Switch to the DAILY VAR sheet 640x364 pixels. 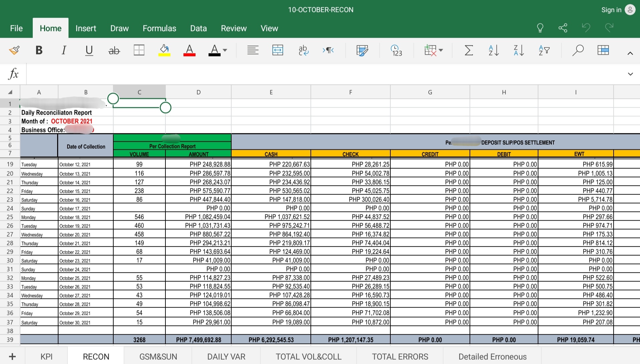point(226,357)
